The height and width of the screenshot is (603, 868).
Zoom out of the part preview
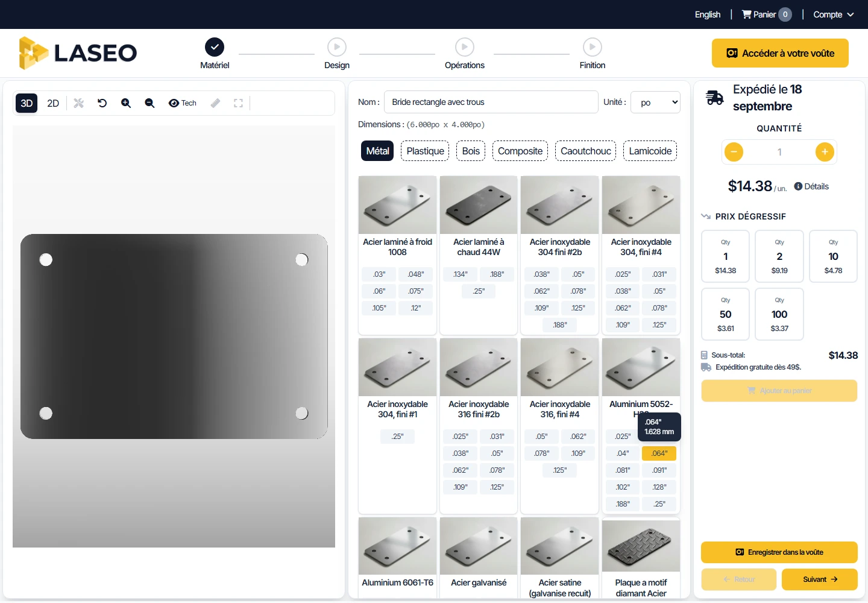[x=149, y=103]
